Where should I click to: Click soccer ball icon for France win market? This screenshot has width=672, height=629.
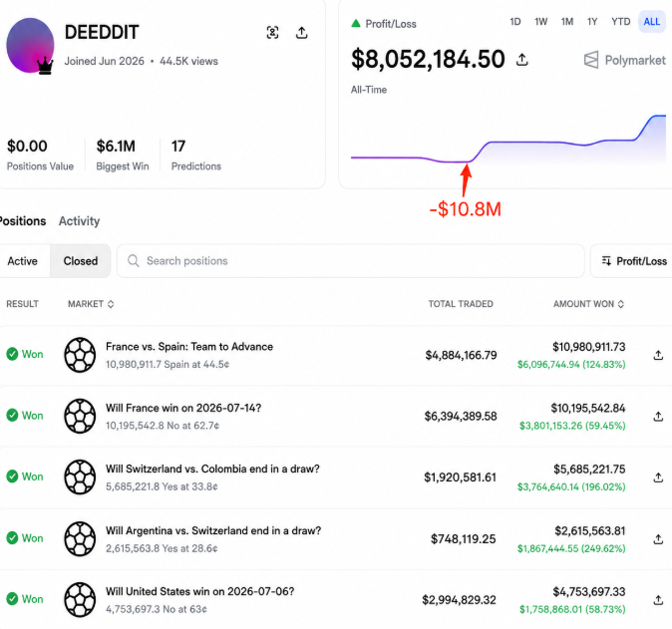pos(80,416)
